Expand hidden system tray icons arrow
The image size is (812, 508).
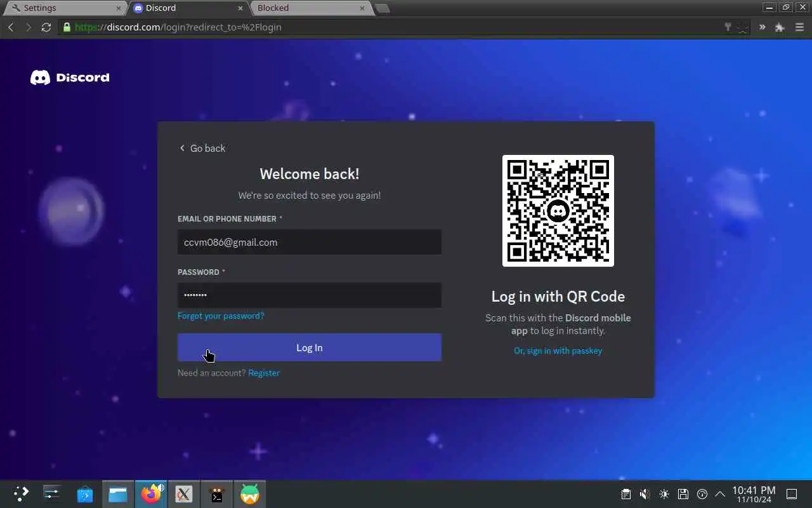coord(720,494)
